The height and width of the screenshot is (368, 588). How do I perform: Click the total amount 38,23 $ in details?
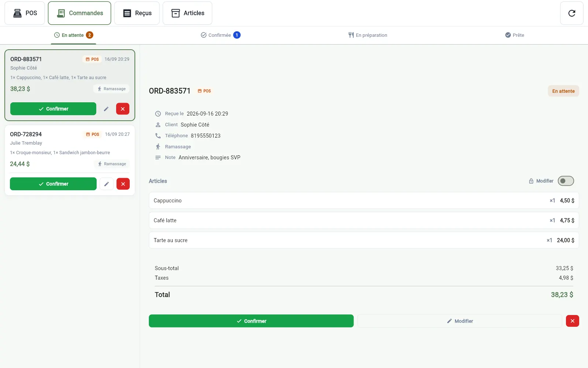pos(562,295)
